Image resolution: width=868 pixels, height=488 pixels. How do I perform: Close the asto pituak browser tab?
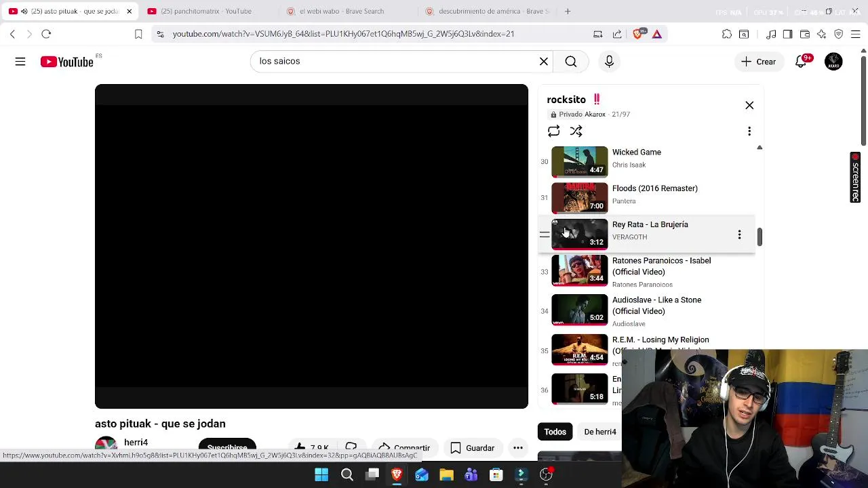click(129, 12)
